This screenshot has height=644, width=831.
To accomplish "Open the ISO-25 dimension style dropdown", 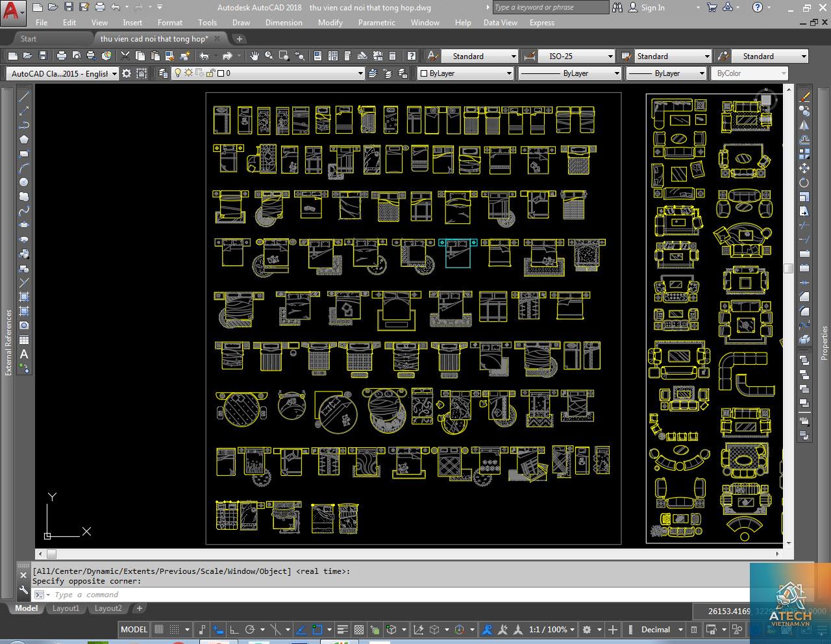I will coord(576,56).
